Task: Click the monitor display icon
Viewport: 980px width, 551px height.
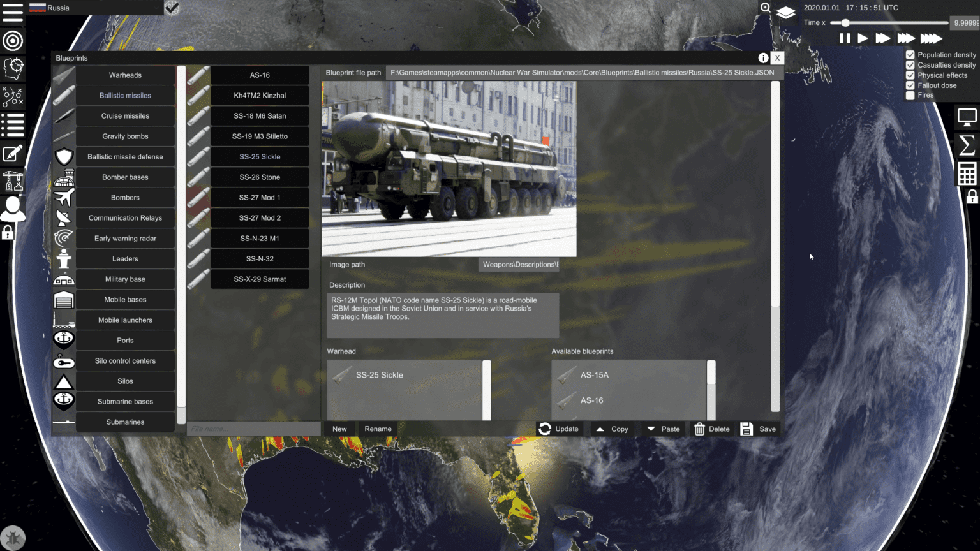Action: (x=967, y=117)
